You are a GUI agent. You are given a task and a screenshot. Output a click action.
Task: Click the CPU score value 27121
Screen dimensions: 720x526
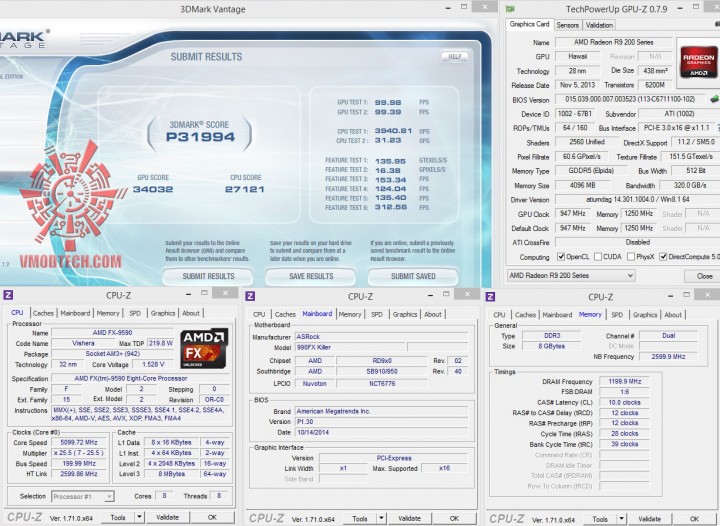click(x=244, y=189)
